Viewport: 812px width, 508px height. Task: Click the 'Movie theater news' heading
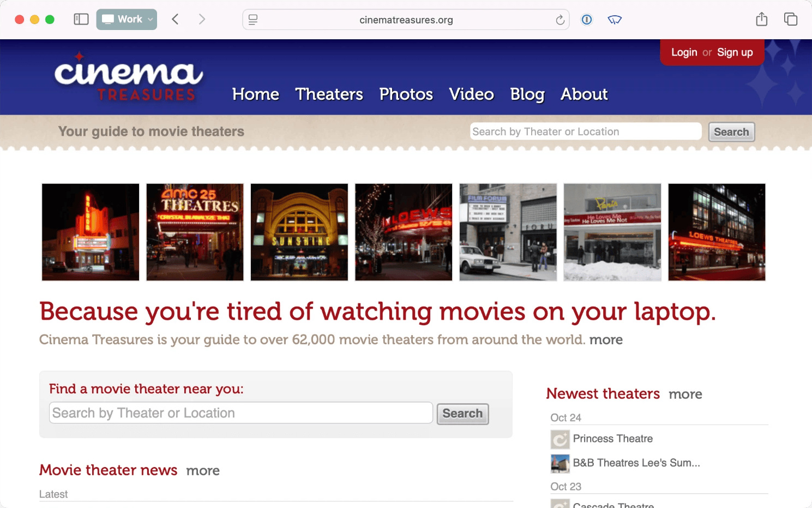[x=109, y=470]
